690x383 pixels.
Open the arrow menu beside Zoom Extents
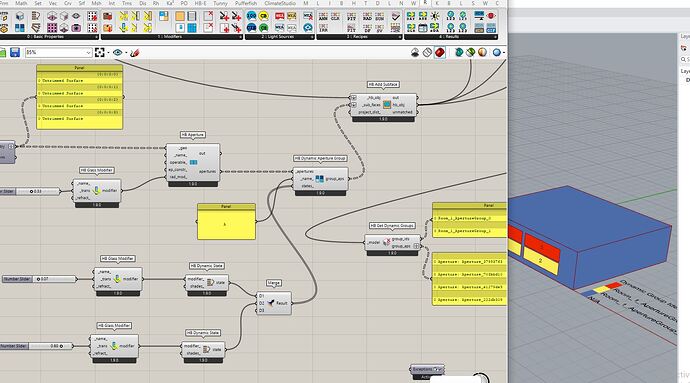coord(108,53)
